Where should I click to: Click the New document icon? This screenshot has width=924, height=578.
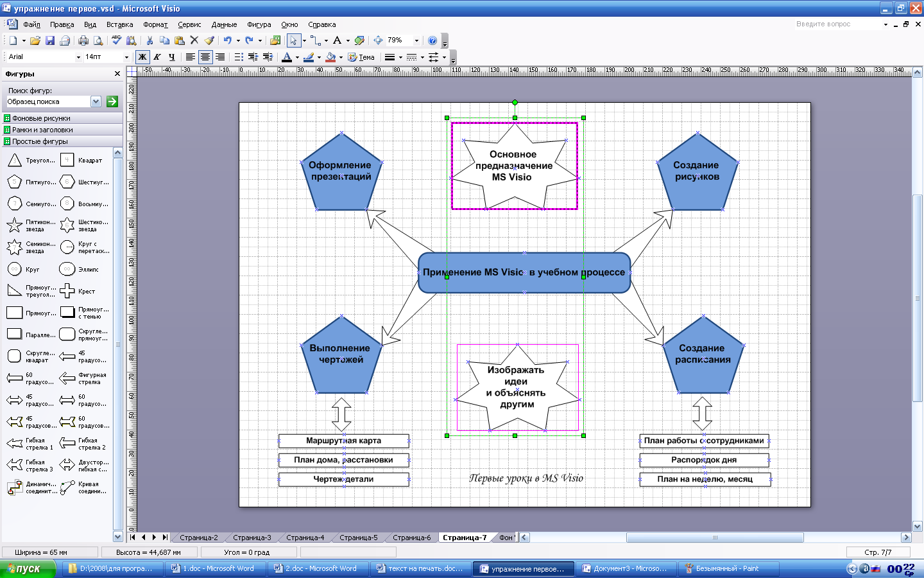tap(13, 40)
